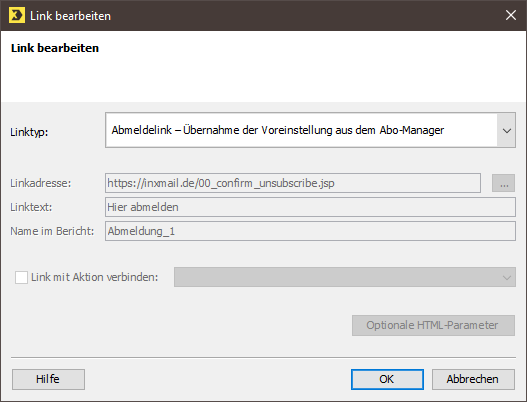
Task: Confirm with the OK button
Action: 387,379
